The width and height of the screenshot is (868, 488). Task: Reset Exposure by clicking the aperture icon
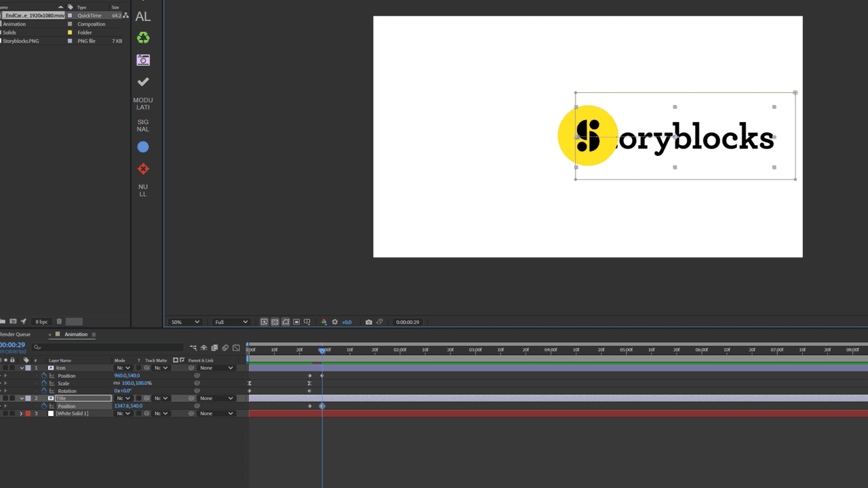pos(335,322)
